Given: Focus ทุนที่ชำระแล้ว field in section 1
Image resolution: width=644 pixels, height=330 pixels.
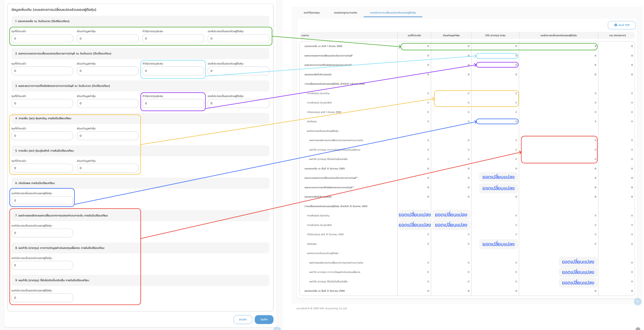Looking at the screenshot, I should (x=42, y=39).
